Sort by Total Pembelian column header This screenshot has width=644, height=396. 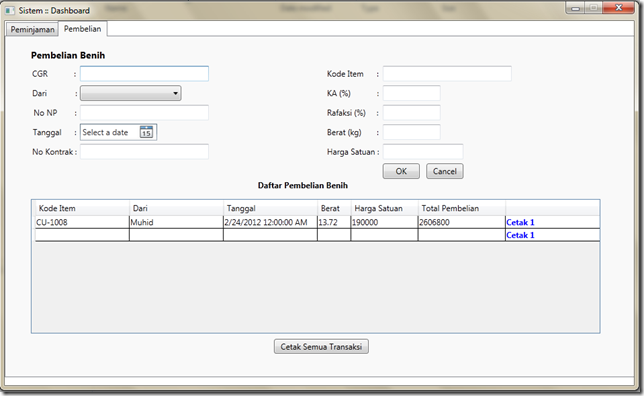click(462, 208)
